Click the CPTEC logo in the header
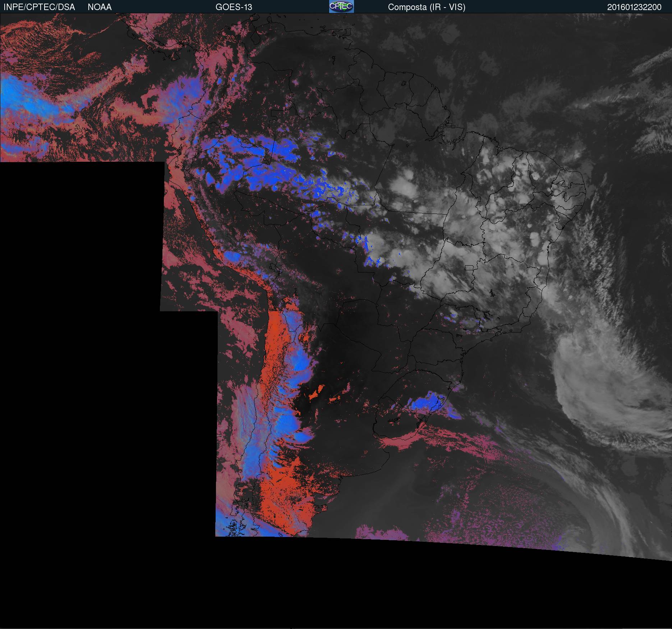This screenshot has width=672, height=629. (341, 6)
